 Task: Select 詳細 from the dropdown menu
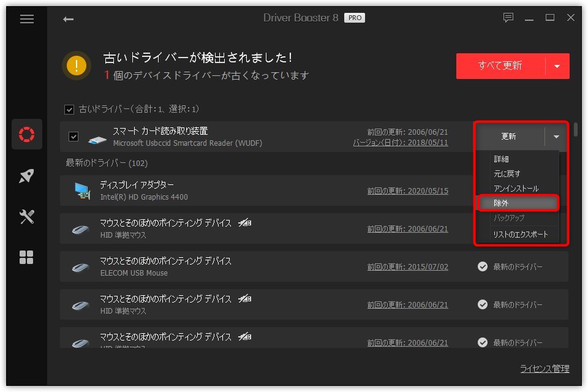[502, 159]
